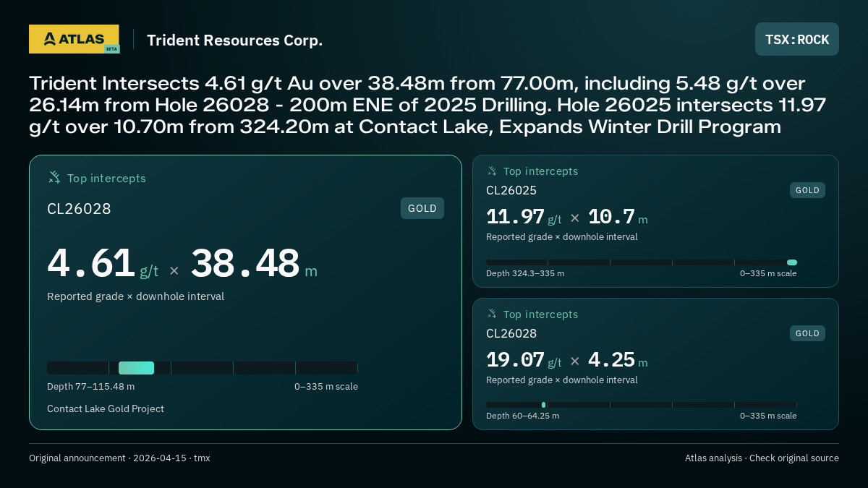This screenshot has width=868, height=488.
Task: Click 'Atlas analysis · Check original source' footer
Action: pyautogui.click(x=762, y=458)
